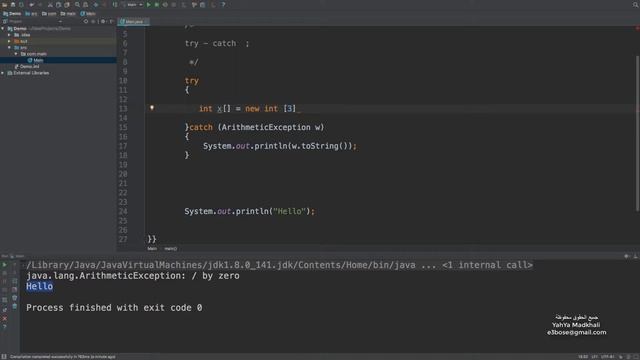Collapse the com.main package arrow

[x=16, y=54]
